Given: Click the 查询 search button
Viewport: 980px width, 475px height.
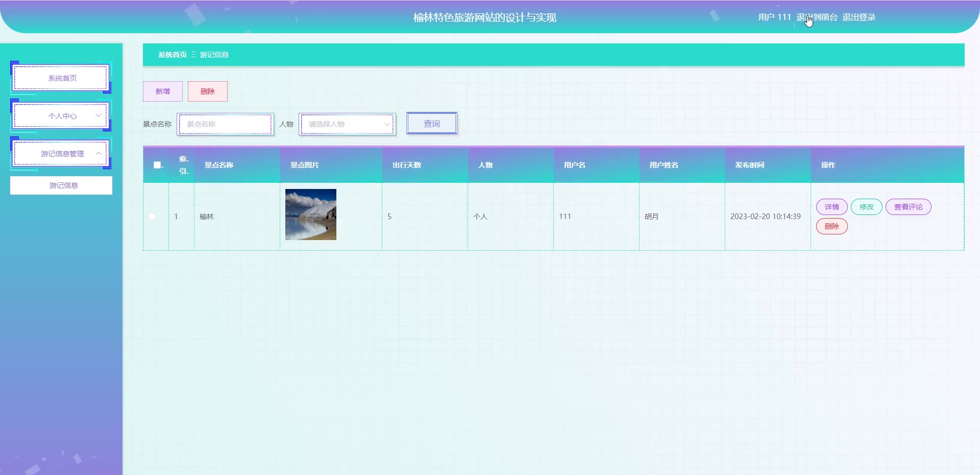Looking at the screenshot, I should pos(432,124).
